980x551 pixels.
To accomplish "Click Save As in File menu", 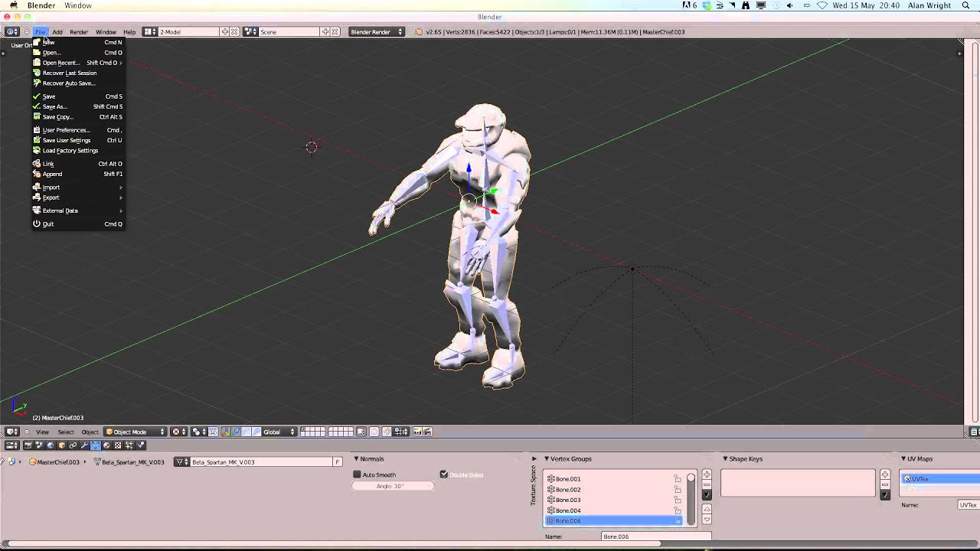I will point(78,106).
